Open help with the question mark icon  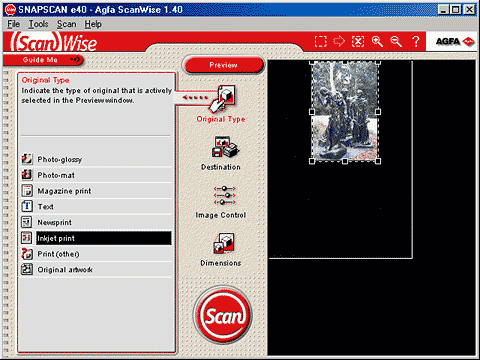(x=415, y=41)
